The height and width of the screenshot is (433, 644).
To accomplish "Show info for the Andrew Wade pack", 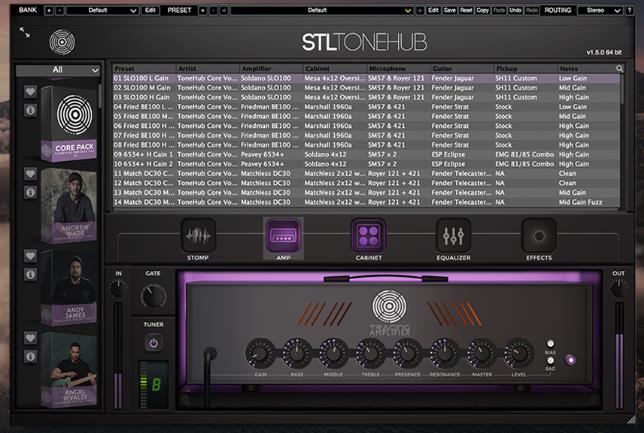I will (x=30, y=191).
